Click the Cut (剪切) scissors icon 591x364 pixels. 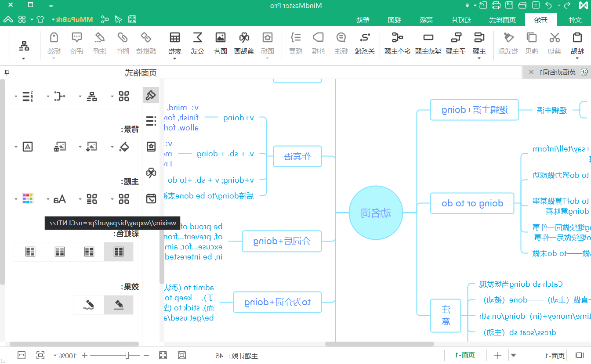click(555, 38)
